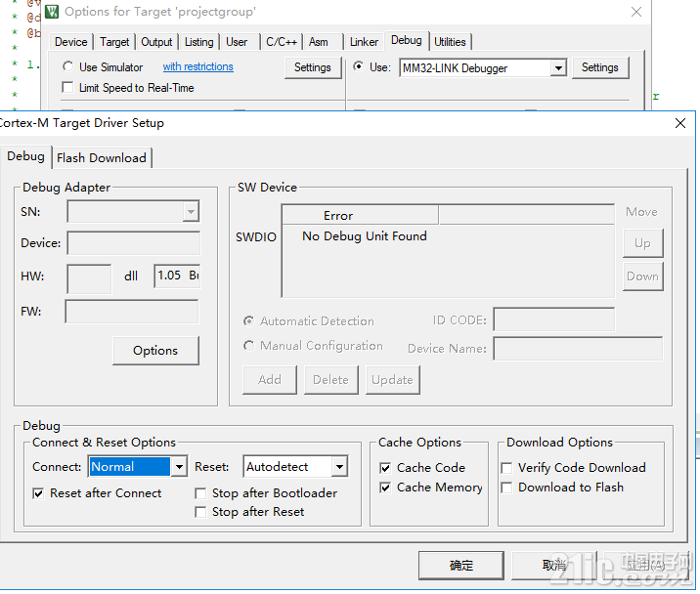
Task: Close the Cortex-M Target Driver Setup dialog
Action: [680, 123]
